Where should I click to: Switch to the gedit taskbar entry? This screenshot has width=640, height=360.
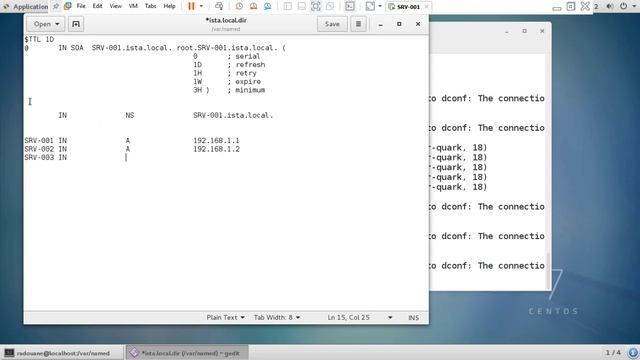click(187, 353)
